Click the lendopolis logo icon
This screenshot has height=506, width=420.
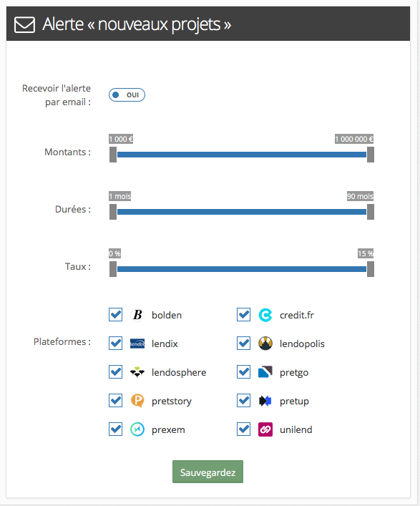(x=265, y=344)
